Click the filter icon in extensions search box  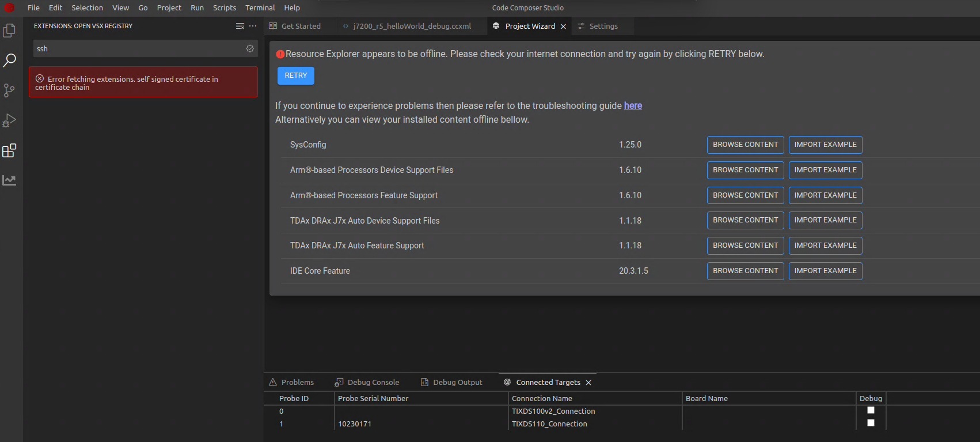point(250,49)
